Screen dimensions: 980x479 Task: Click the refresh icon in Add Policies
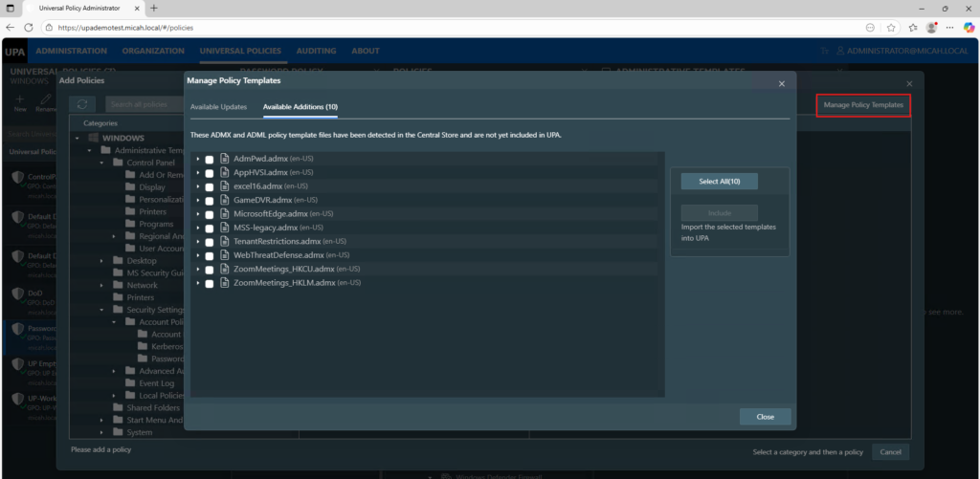82,103
